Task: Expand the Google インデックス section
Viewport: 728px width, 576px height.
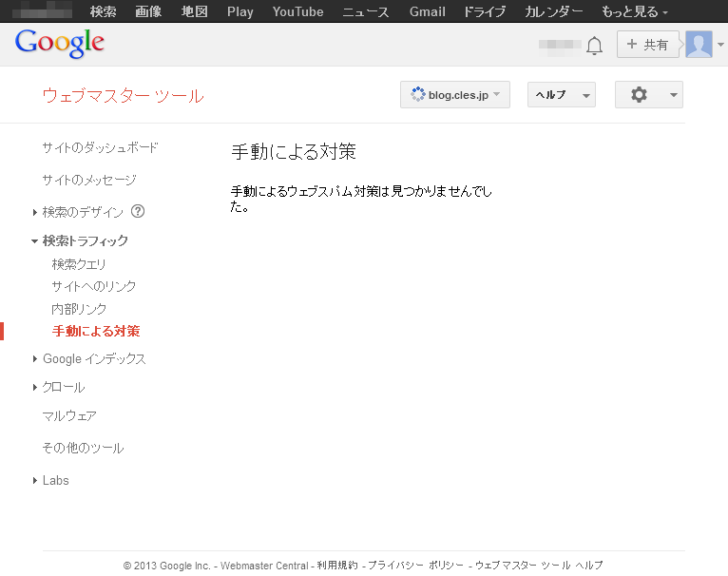Action: (94, 359)
